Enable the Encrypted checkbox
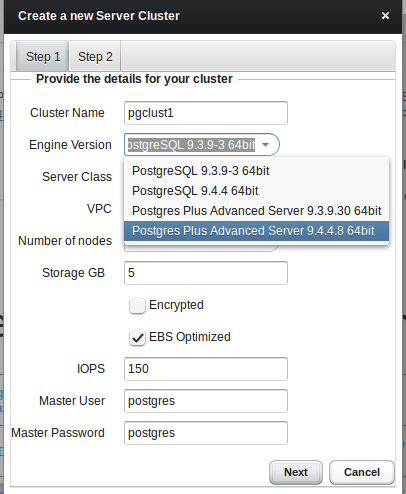Image resolution: width=406 pixels, height=494 pixels. point(137,306)
